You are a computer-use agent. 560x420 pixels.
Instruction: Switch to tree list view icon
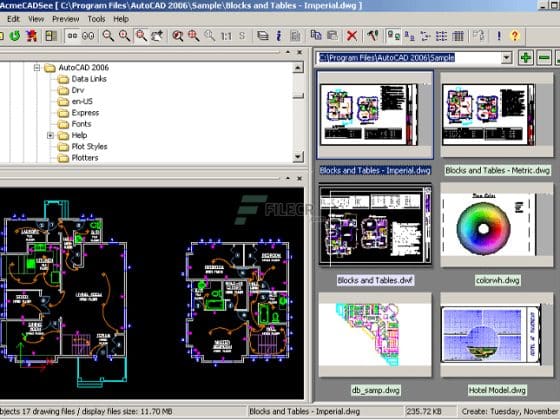pos(425,36)
